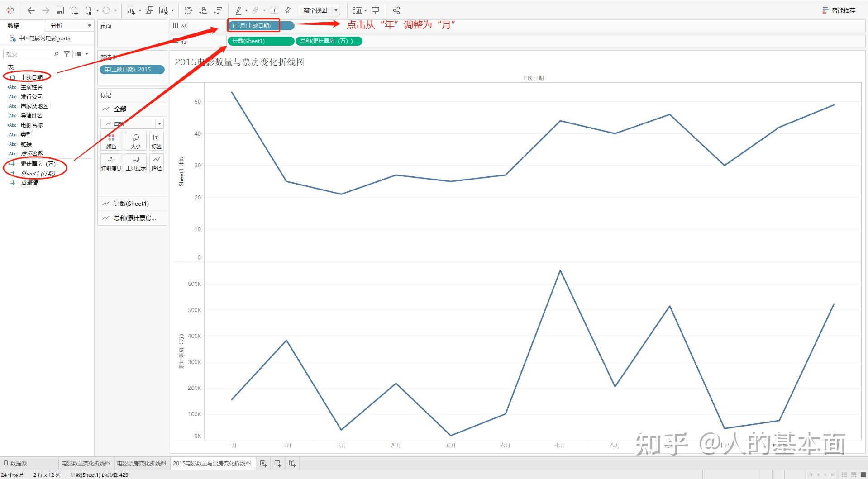The image size is (868, 479).
Task: Toggle mark labels with the T icon
Action: click(x=274, y=10)
